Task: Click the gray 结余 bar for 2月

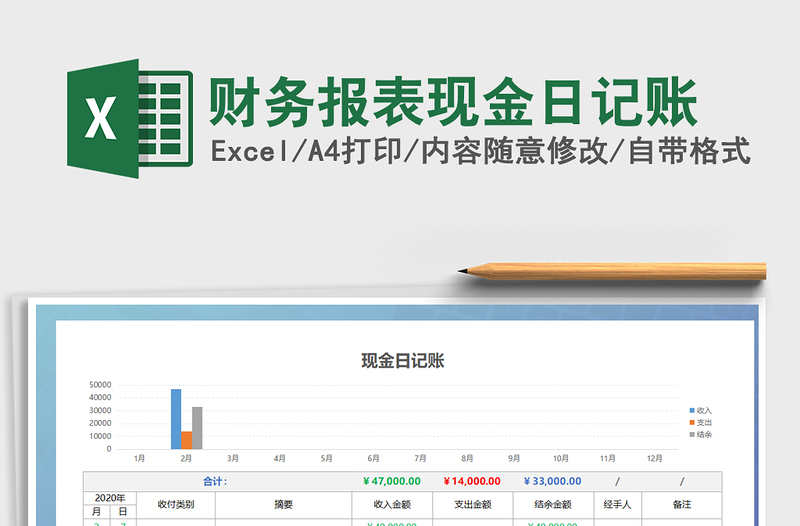Action: pos(197,428)
